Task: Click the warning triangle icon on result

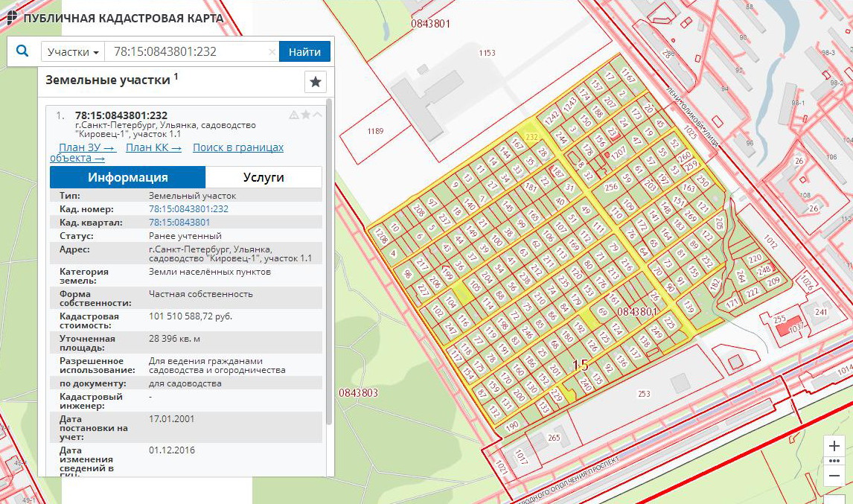Action: [294, 115]
